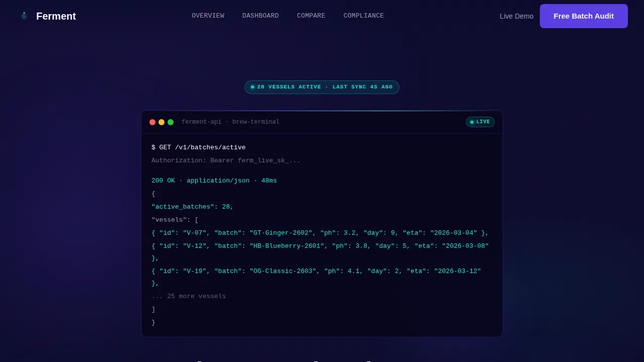
Task: Open the Dashboard nav item
Action: pyautogui.click(x=261, y=16)
